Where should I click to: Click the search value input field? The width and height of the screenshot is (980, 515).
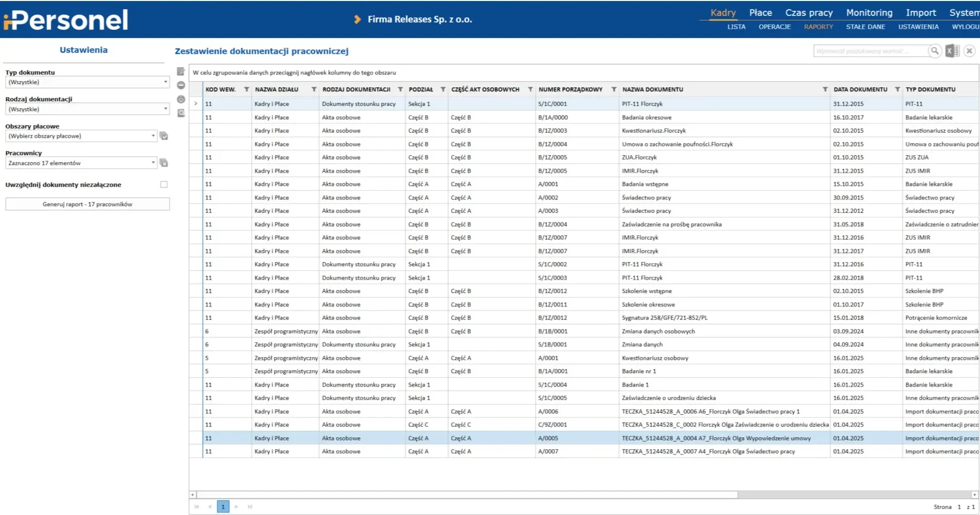click(870, 51)
